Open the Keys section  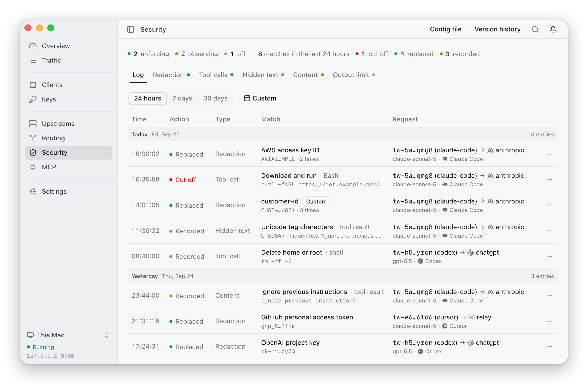click(69, 99)
